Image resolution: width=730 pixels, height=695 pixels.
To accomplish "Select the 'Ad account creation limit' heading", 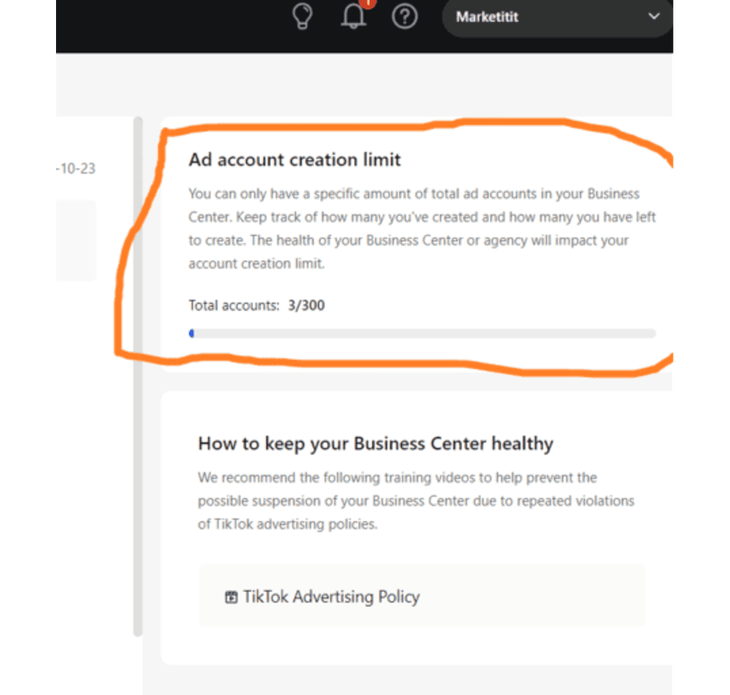I will click(295, 160).
